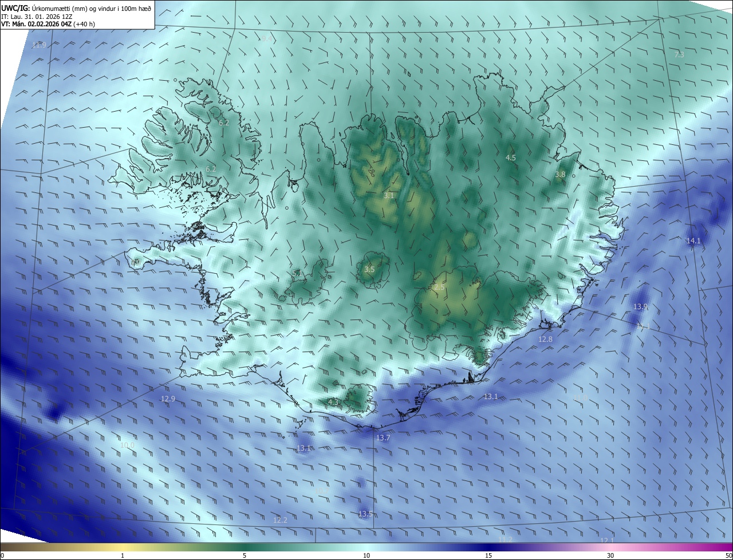Click the 14.1 value off the east coast

[693, 240]
